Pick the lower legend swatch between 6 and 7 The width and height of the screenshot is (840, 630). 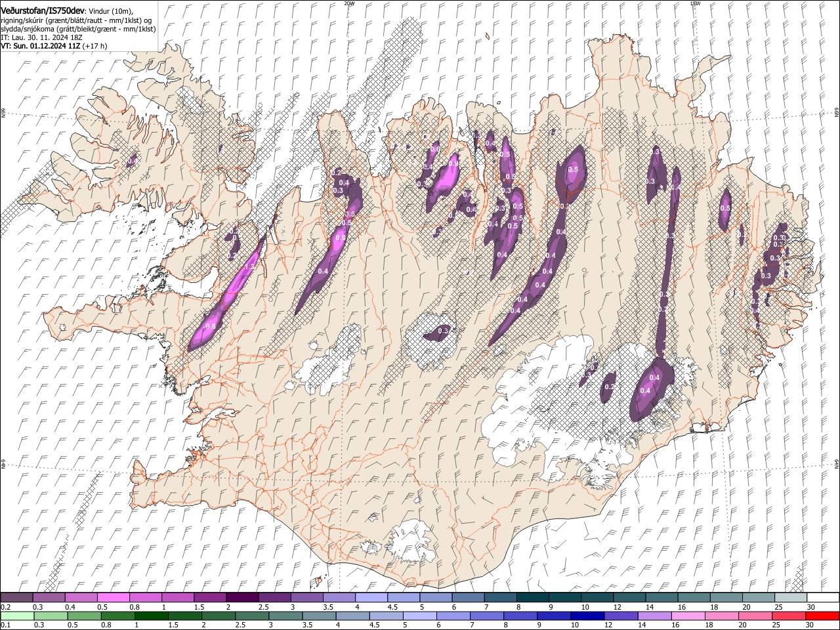point(453,616)
